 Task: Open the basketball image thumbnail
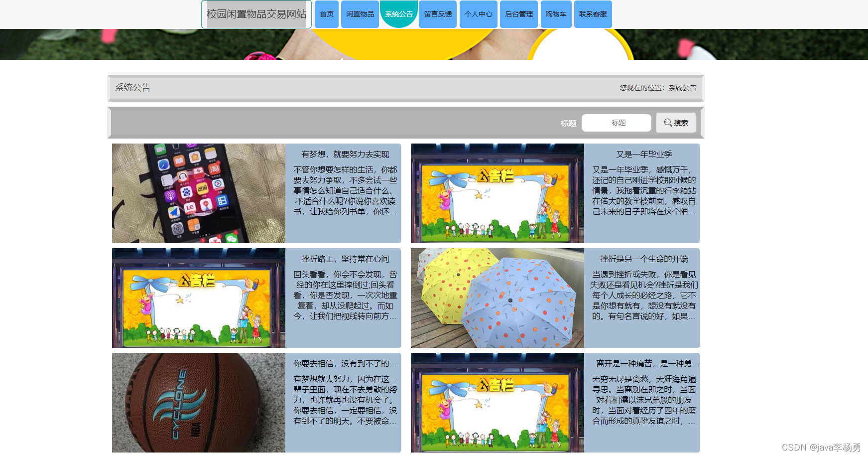(x=199, y=403)
